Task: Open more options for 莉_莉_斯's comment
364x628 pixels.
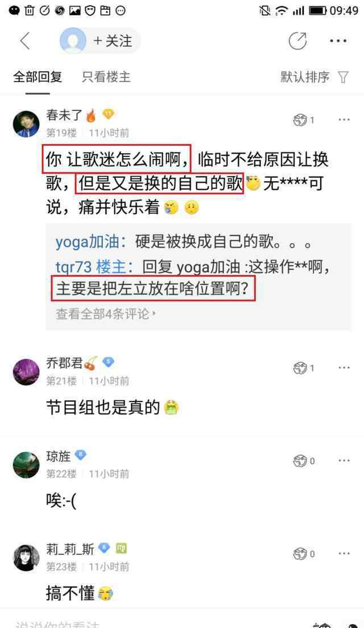Action: click(x=344, y=553)
